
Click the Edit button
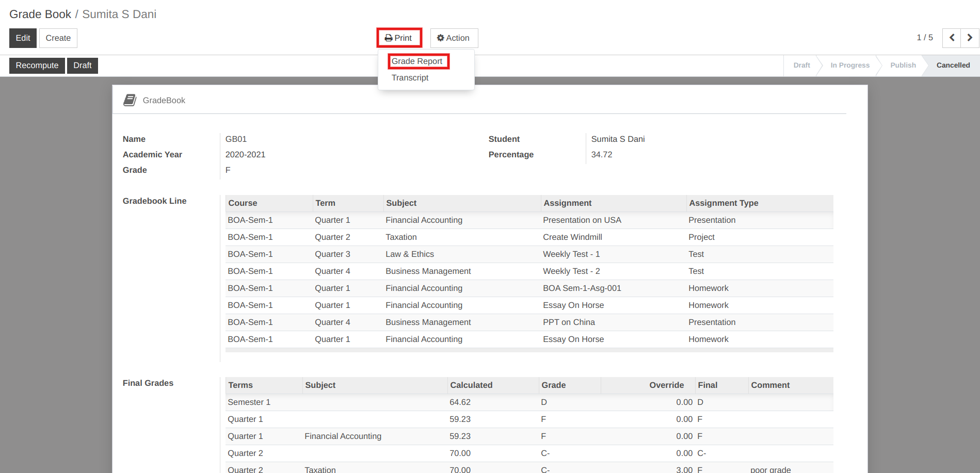coord(23,38)
